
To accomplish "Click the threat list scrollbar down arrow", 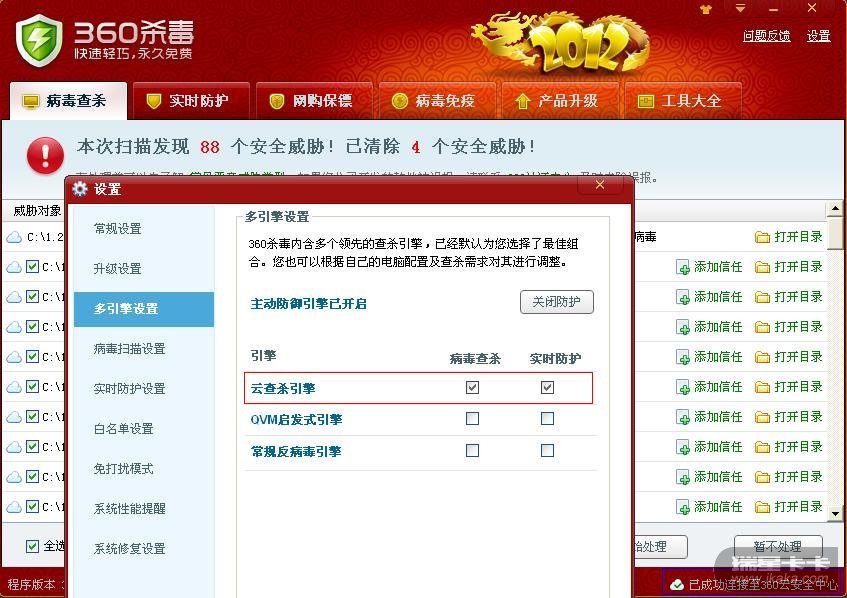I will point(835,514).
